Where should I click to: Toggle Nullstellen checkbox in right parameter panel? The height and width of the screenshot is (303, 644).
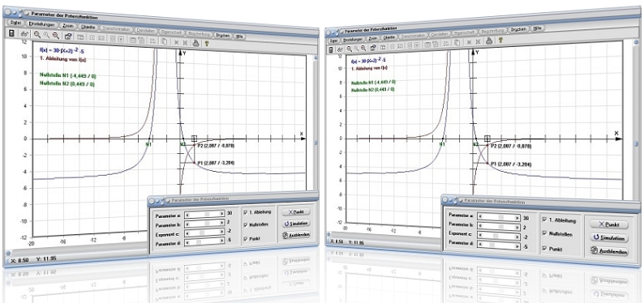tap(544, 233)
